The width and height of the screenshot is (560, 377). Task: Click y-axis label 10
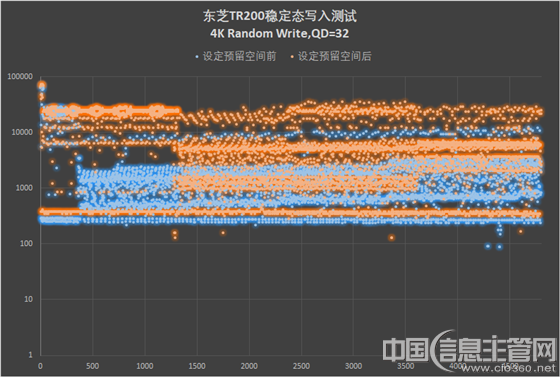(29, 299)
